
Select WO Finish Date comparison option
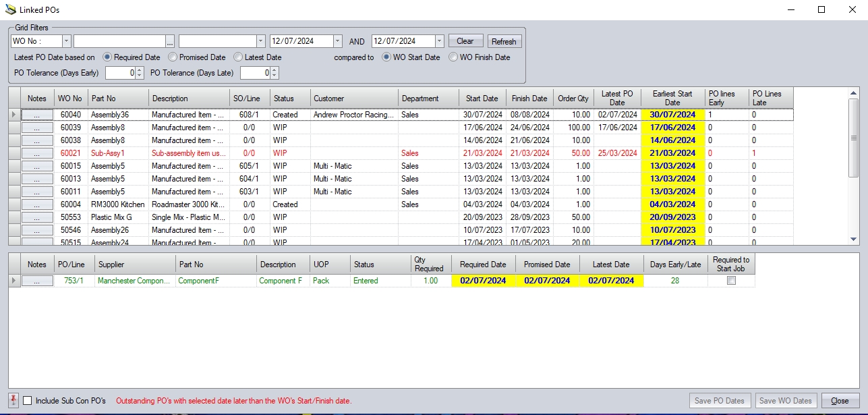coord(453,57)
